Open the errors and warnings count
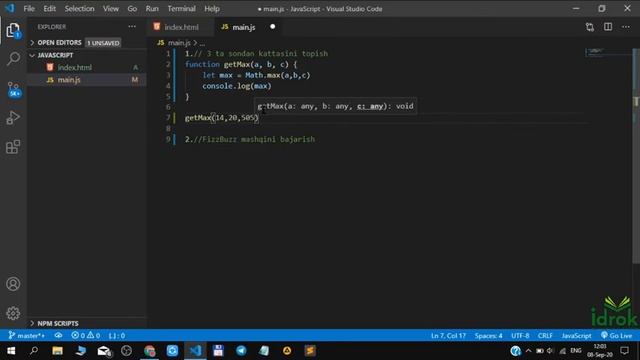Viewport: 640px width, 360px height. tap(85, 336)
